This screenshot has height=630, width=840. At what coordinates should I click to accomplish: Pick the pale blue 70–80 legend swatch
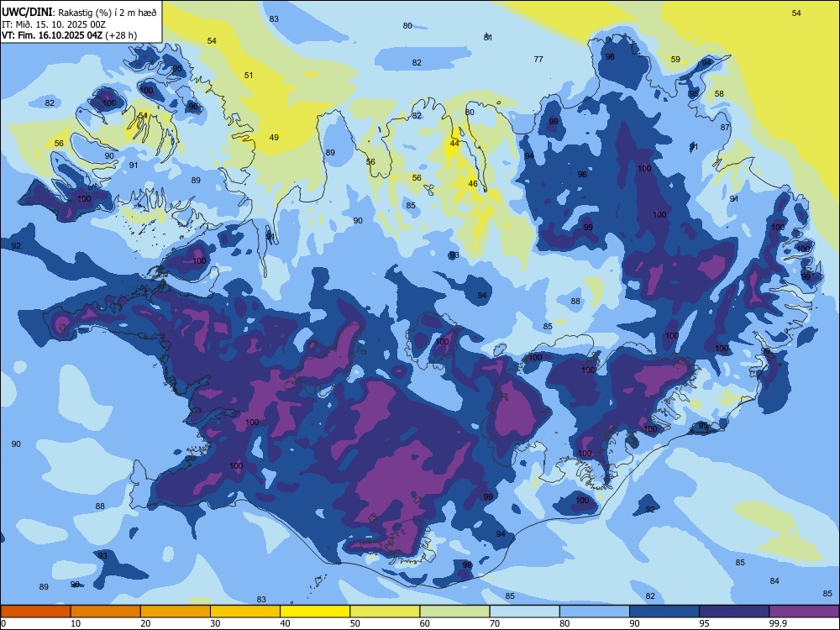(524, 612)
